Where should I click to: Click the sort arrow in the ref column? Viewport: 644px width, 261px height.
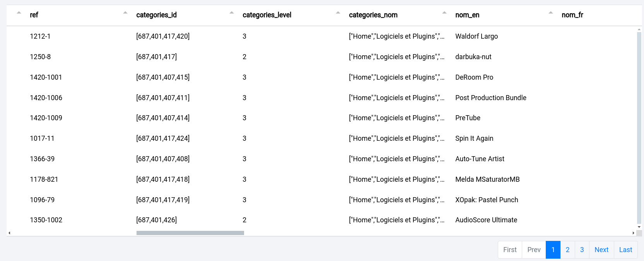tap(19, 13)
